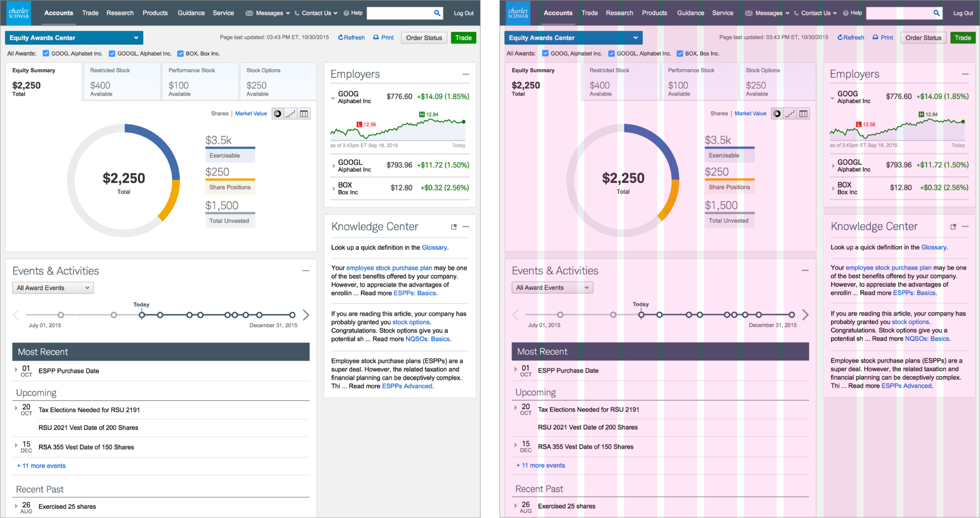Viewport: 980px width, 518px height.
Task: Open Equity Awards Center dropdown in the left page
Action: pos(74,38)
